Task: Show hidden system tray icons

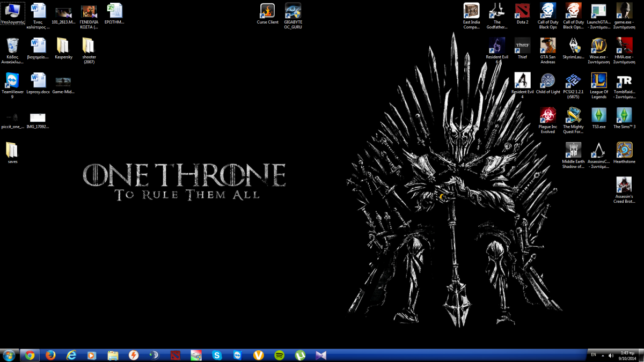Action: [x=603, y=356]
